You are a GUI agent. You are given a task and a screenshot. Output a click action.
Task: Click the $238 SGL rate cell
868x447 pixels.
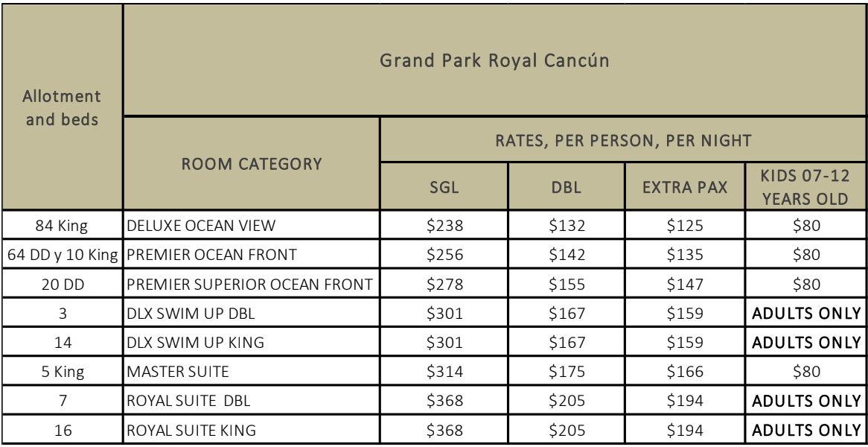tap(444, 226)
